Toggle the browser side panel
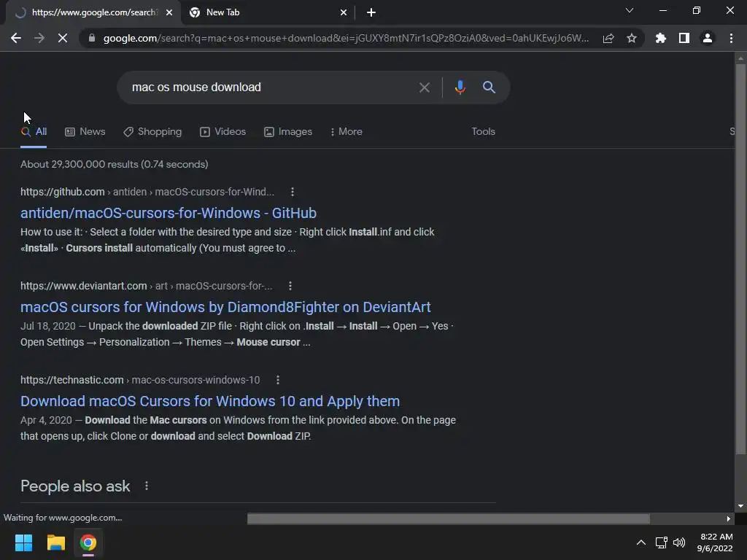This screenshot has height=560, width=747. coord(684,38)
